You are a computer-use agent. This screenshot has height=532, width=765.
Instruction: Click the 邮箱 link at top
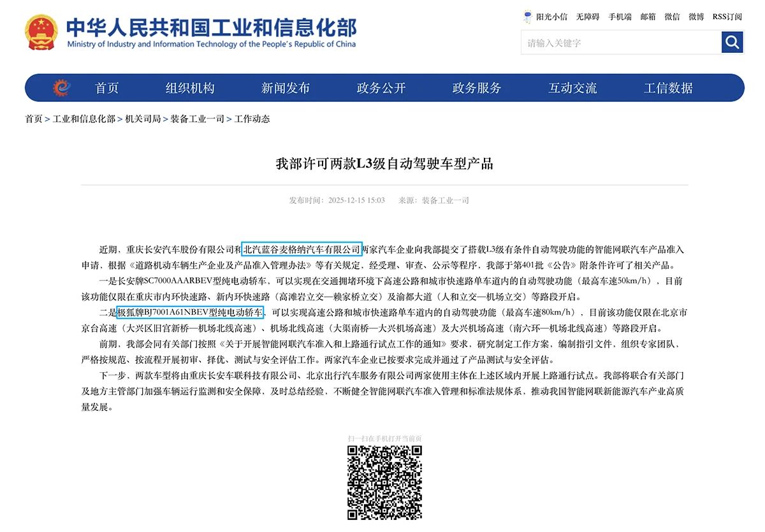(648, 17)
